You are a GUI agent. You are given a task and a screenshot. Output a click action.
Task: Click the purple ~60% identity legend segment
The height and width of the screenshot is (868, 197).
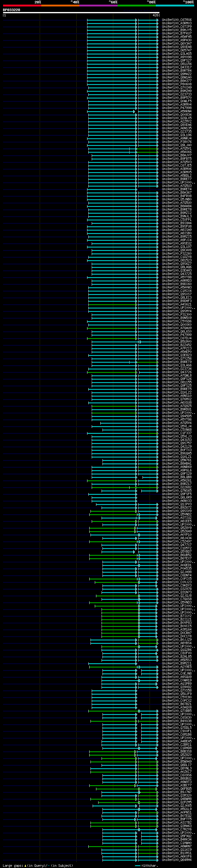[x=99, y=6]
